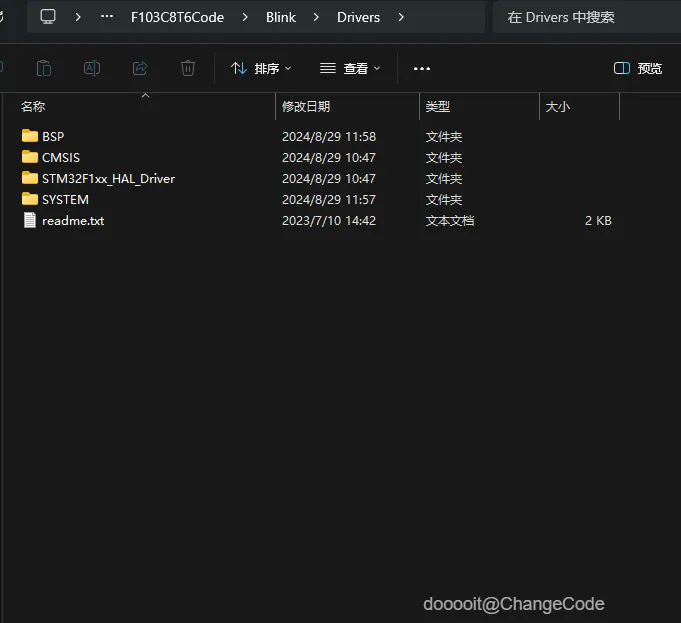This screenshot has width=681, height=623.
Task: Click the STM32F1xx_HAL_Driver folder name
Action: pos(109,179)
